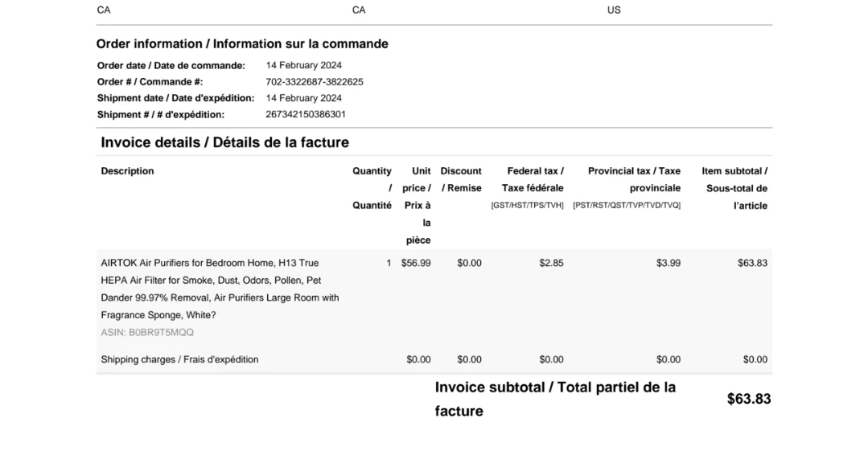Click the order number 702-3322687-3822625

click(x=314, y=82)
